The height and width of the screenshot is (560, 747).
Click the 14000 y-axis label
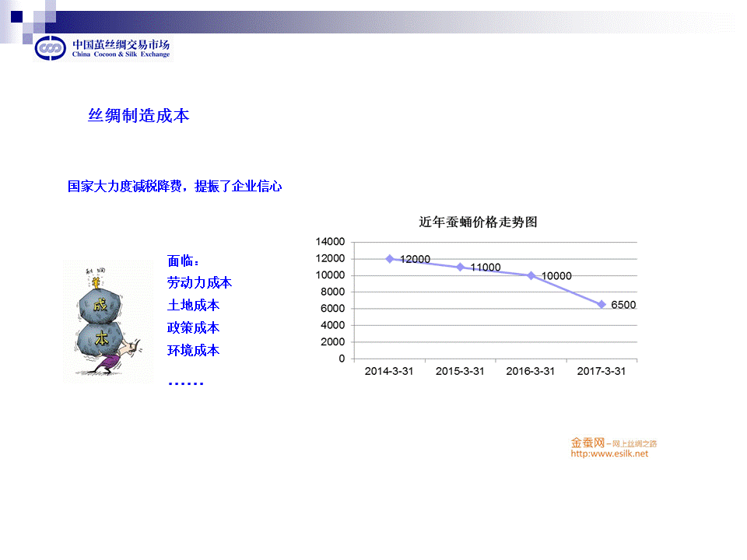click(x=330, y=242)
